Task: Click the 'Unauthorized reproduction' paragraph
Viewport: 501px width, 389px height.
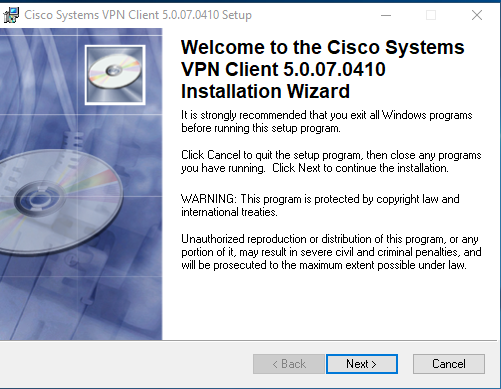Action: tap(331, 252)
